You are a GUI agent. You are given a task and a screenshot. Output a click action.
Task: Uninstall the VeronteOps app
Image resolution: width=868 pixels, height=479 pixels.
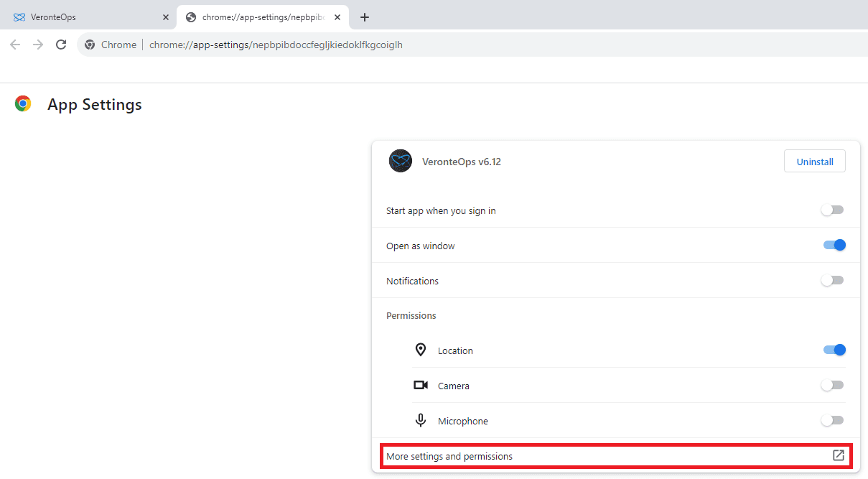[814, 162]
